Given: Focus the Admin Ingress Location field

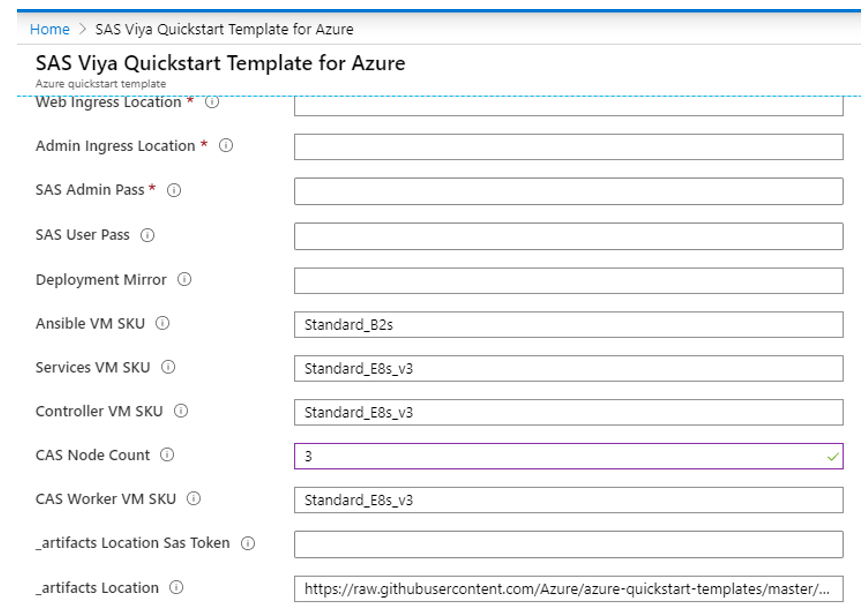Looking at the screenshot, I should coord(568,147).
